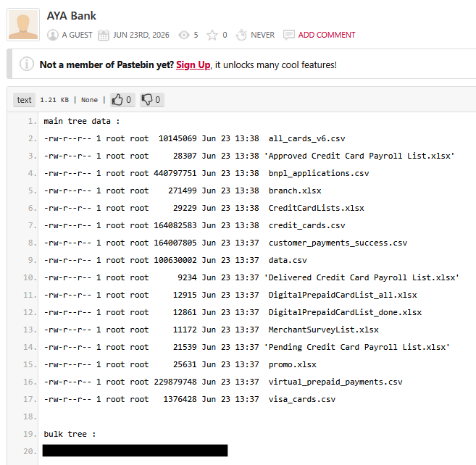Image resolution: width=476 pixels, height=465 pixels.
Task: Click the file size 229879748
Action: click(175, 382)
